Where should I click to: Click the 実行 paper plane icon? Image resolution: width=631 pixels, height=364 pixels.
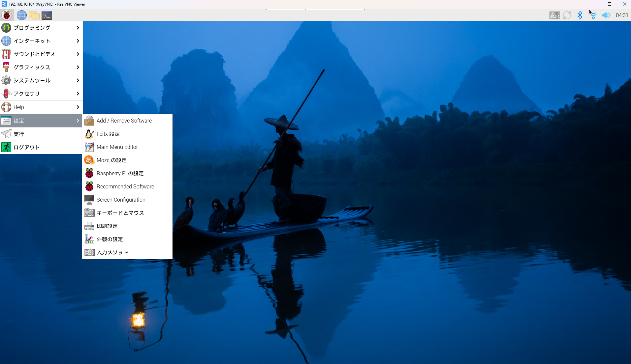click(x=6, y=134)
